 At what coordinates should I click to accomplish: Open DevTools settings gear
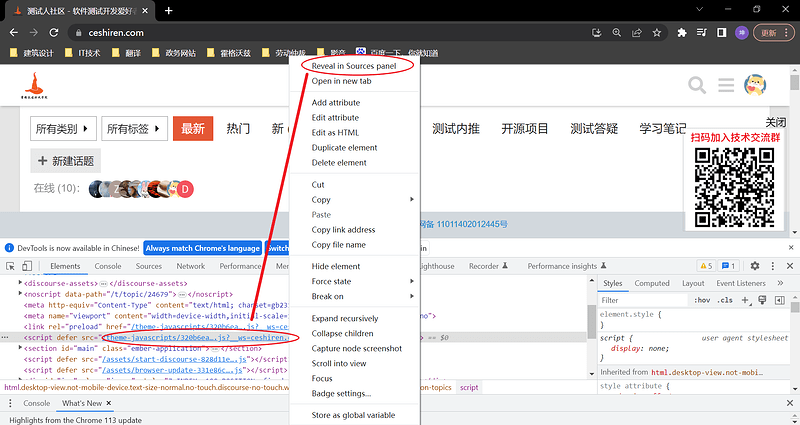(x=755, y=266)
